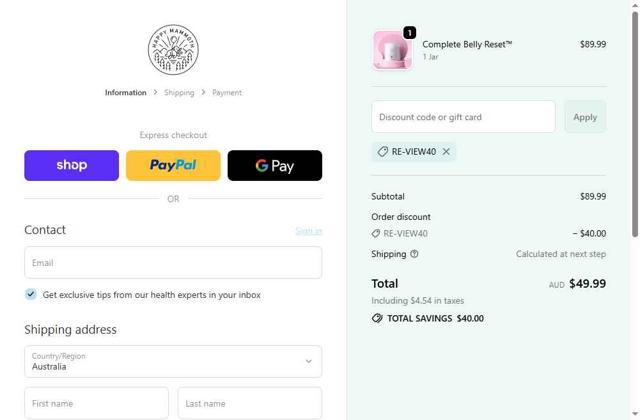Remove the RE-VIEW40 discount code

(x=446, y=152)
